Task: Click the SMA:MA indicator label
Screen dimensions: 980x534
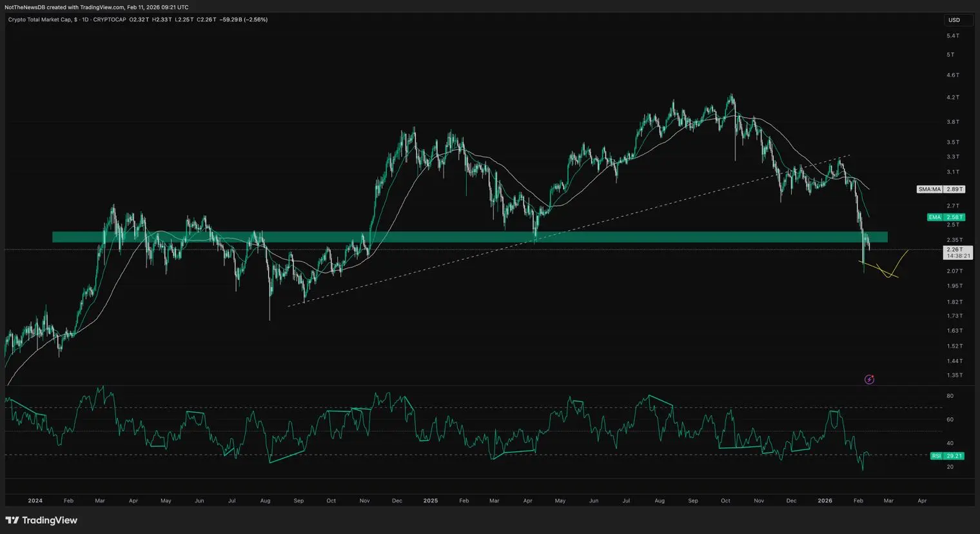Action: pyautogui.click(x=930, y=189)
